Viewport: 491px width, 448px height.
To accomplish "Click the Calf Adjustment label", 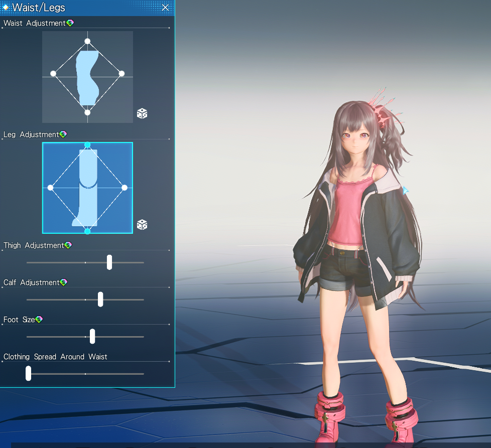I will click(x=31, y=282).
